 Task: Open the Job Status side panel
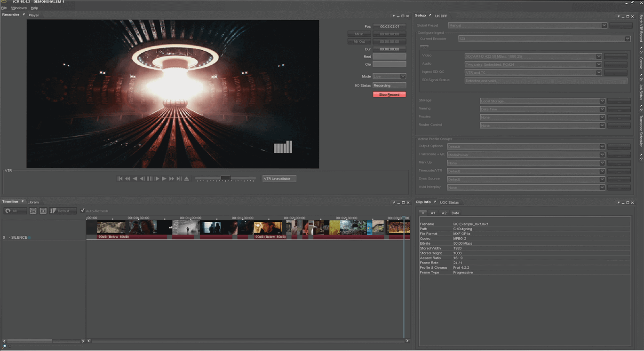click(641, 92)
